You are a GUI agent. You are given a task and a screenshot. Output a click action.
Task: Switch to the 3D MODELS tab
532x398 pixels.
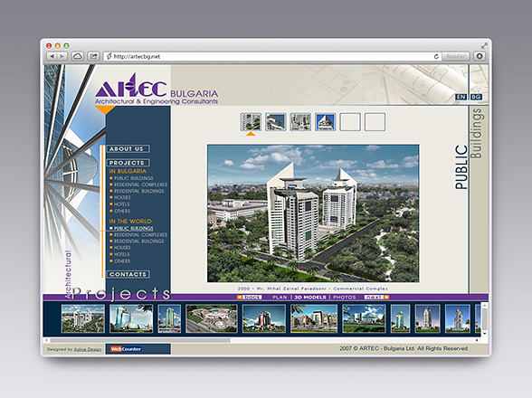point(310,298)
